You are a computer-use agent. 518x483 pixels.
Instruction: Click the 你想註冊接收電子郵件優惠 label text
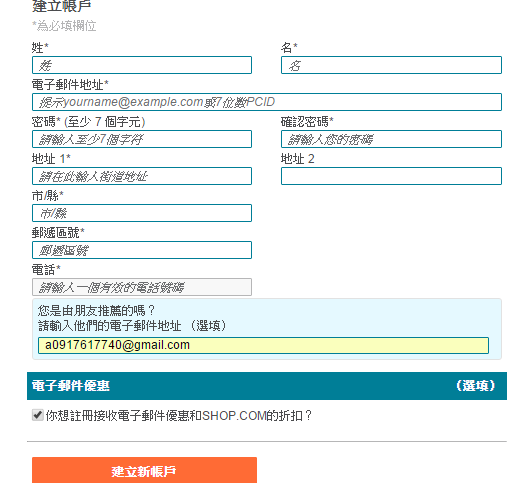click(179, 416)
